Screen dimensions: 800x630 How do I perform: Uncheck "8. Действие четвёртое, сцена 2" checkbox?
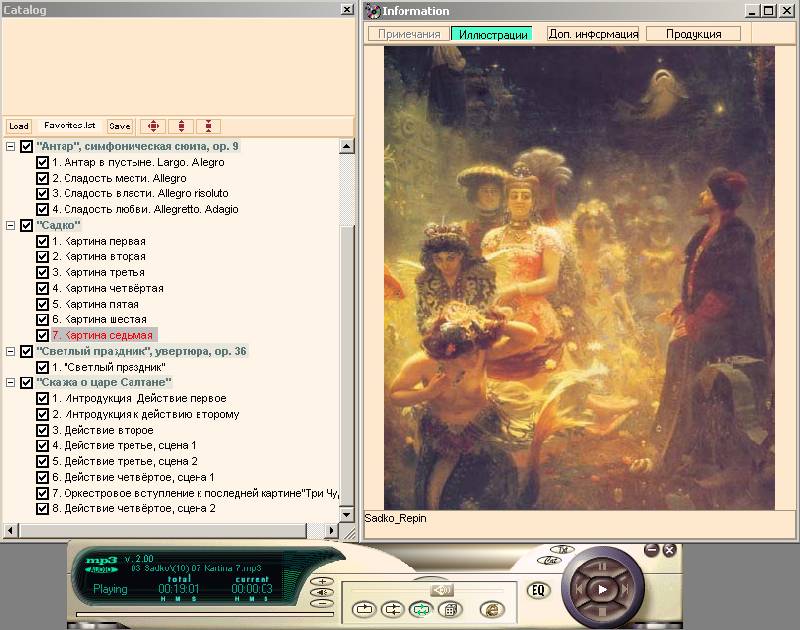(42, 508)
